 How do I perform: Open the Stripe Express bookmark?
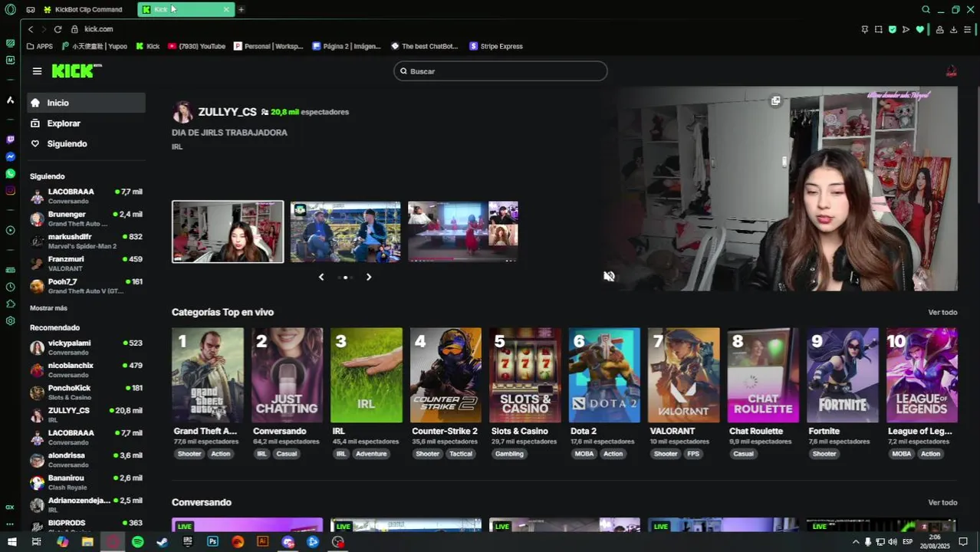496,46
